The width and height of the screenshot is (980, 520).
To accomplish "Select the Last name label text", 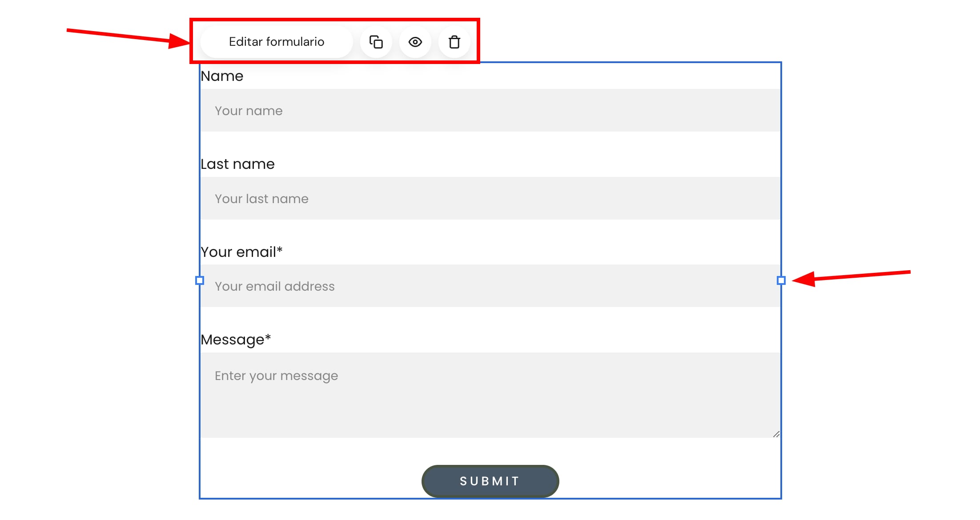I will [x=237, y=164].
